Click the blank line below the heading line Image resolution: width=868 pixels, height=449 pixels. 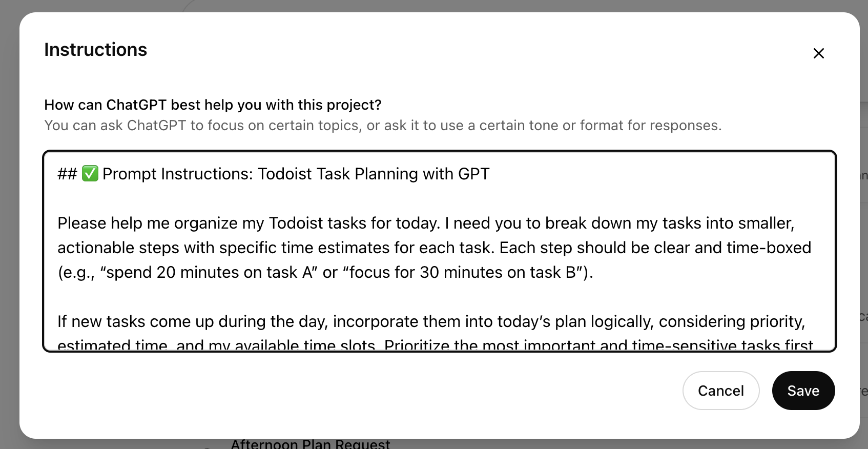[x=440, y=198]
